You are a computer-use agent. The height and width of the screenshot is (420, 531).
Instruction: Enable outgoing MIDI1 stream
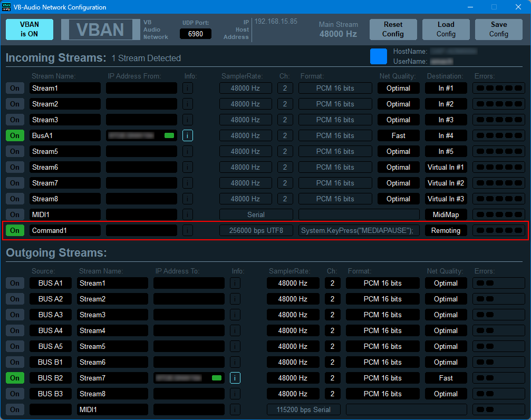click(x=15, y=409)
